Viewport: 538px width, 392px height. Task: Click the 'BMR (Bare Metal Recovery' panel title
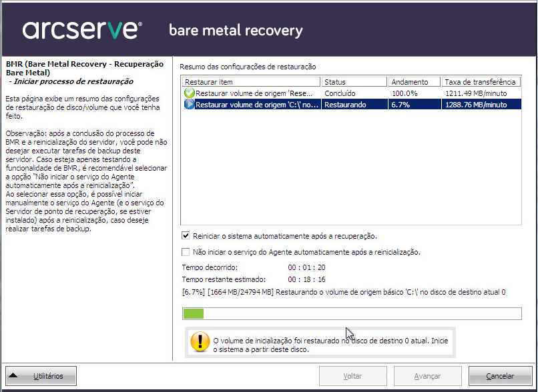pyautogui.click(x=85, y=68)
